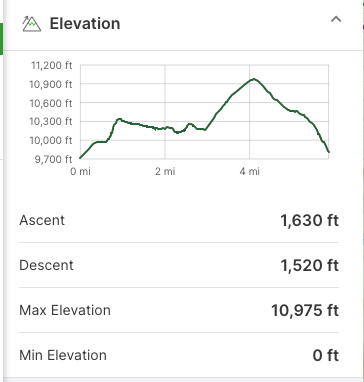This screenshot has height=382, width=364.
Task: Click the mountain Elevation icon
Action: [32, 24]
